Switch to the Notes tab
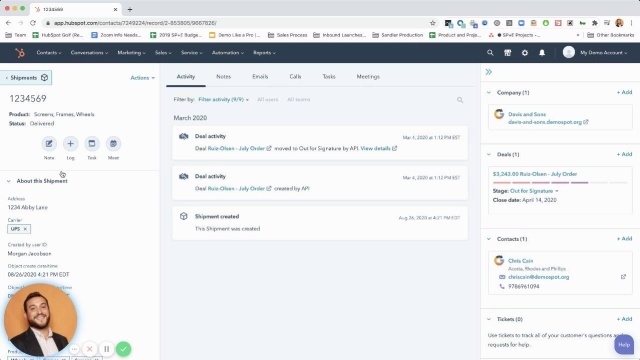The image size is (640, 360). [x=223, y=77]
